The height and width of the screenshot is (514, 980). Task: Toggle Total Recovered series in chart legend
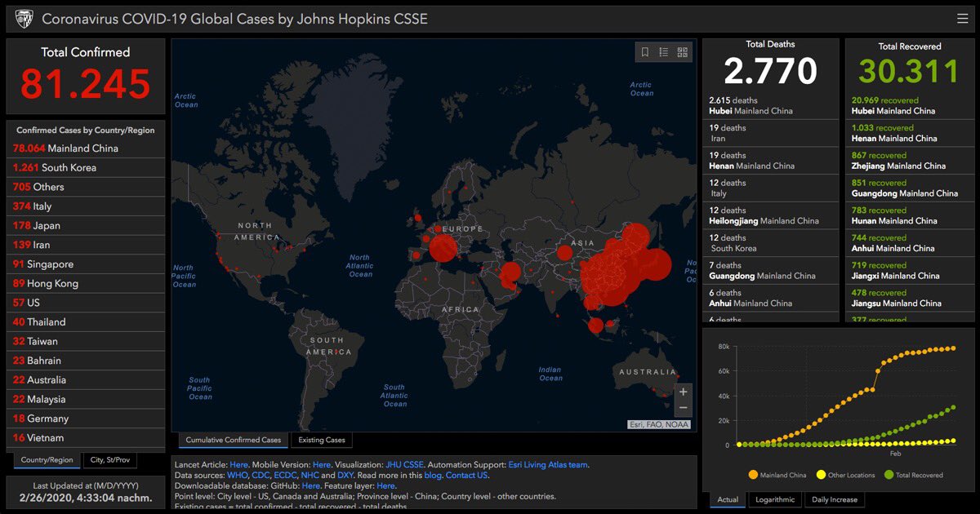click(x=913, y=475)
